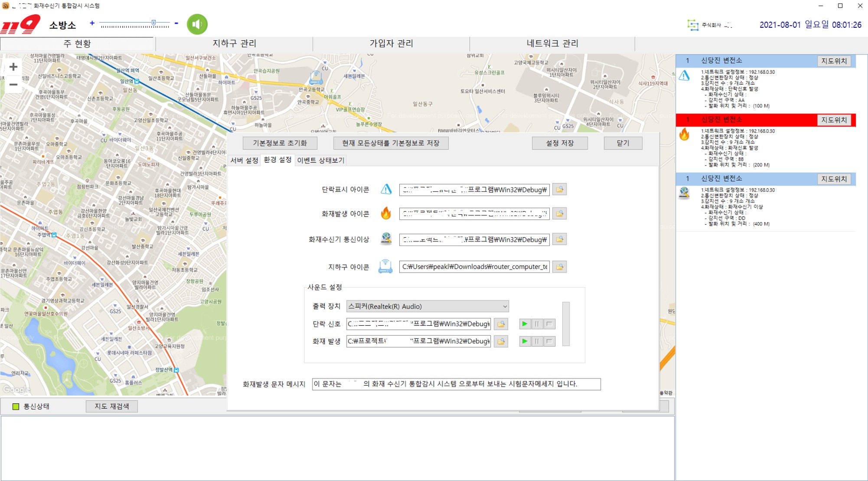Browse file for 화재발생 아이콘 path
This screenshot has width=868, height=481.
click(x=559, y=213)
